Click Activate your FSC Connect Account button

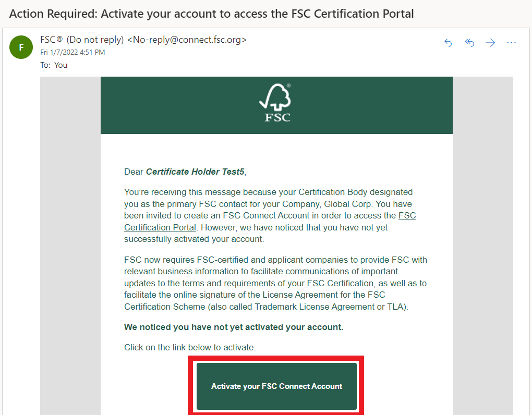pos(276,386)
